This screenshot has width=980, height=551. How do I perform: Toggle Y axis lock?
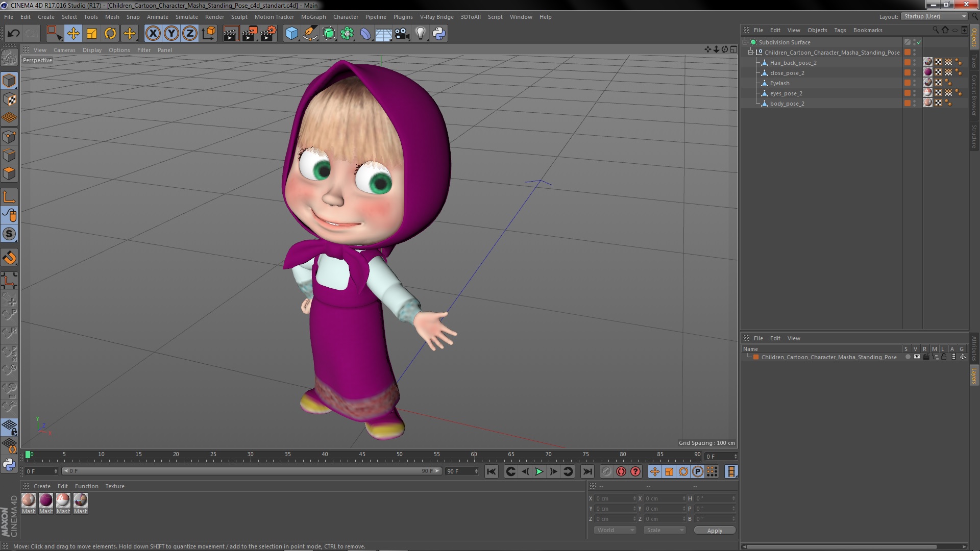tap(171, 34)
